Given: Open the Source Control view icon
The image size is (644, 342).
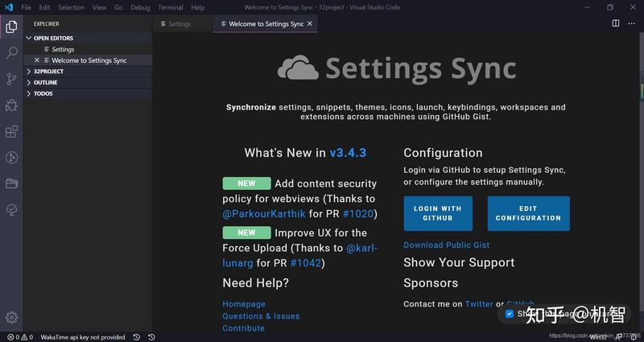Looking at the screenshot, I should coord(11,79).
